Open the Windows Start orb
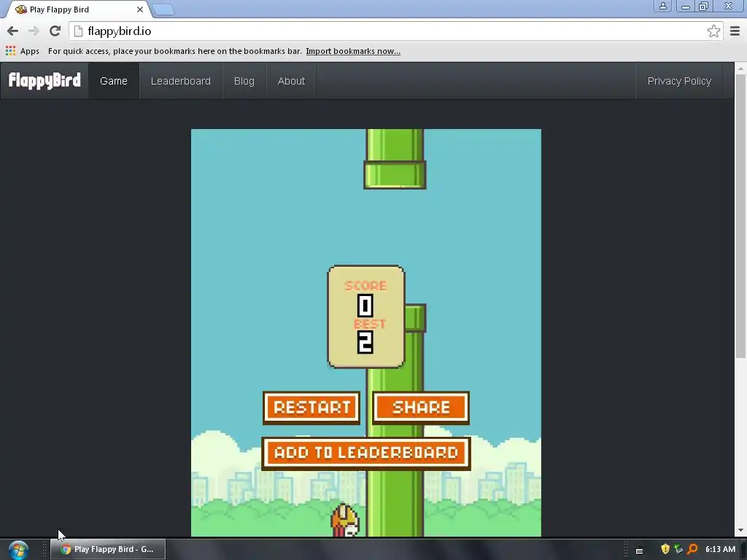This screenshot has width=747, height=560. (x=18, y=549)
